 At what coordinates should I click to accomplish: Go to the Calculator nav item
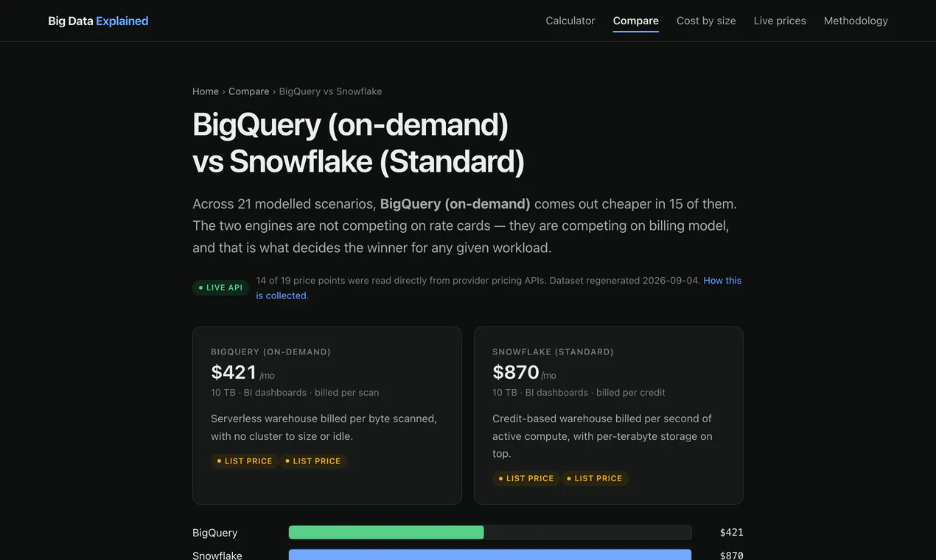(570, 21)
